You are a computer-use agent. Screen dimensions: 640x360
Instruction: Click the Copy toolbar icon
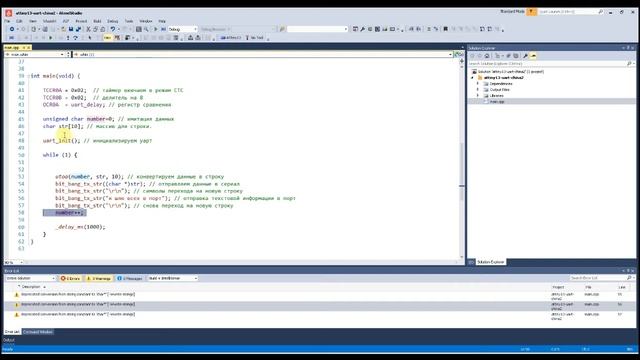[x=96, y=29]
